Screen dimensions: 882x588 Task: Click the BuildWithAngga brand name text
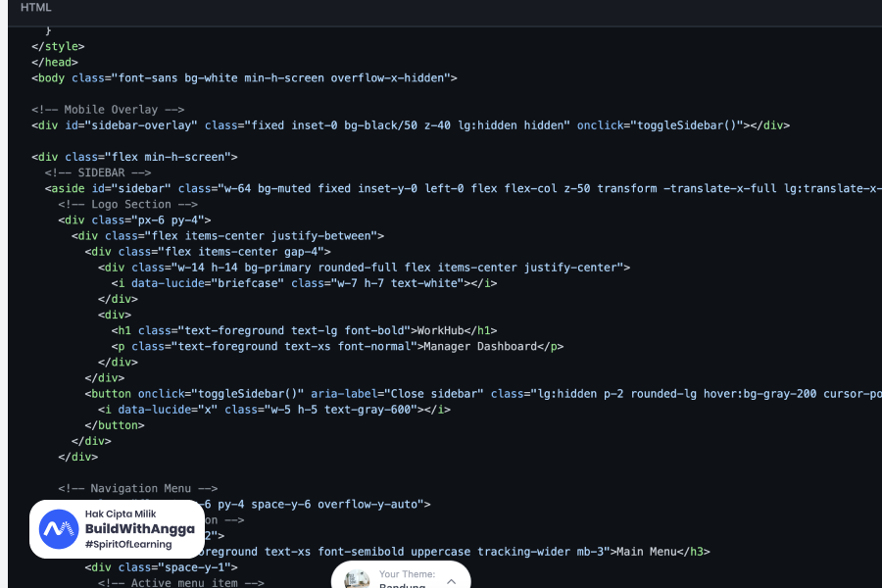(139, 529)
